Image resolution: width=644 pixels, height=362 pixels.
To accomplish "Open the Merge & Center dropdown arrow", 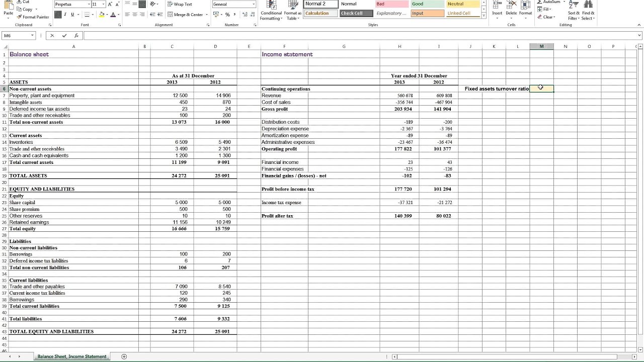I will click(x=207, y=15).
